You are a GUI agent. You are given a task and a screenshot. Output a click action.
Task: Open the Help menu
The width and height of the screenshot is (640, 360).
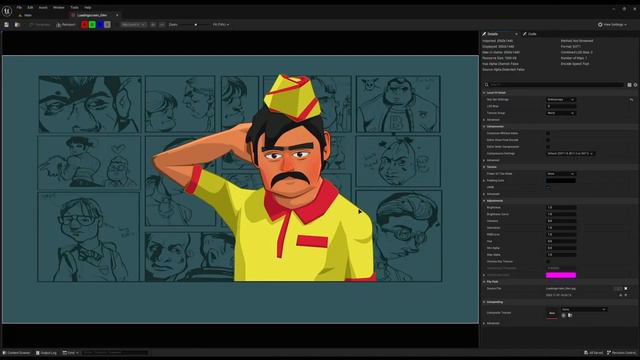pos(88,7)
